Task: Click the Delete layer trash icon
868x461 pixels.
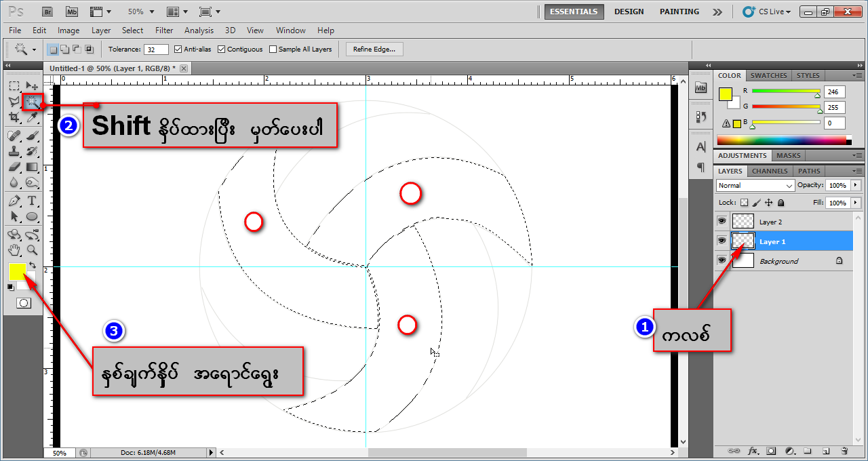Action: tap(844, 451)
